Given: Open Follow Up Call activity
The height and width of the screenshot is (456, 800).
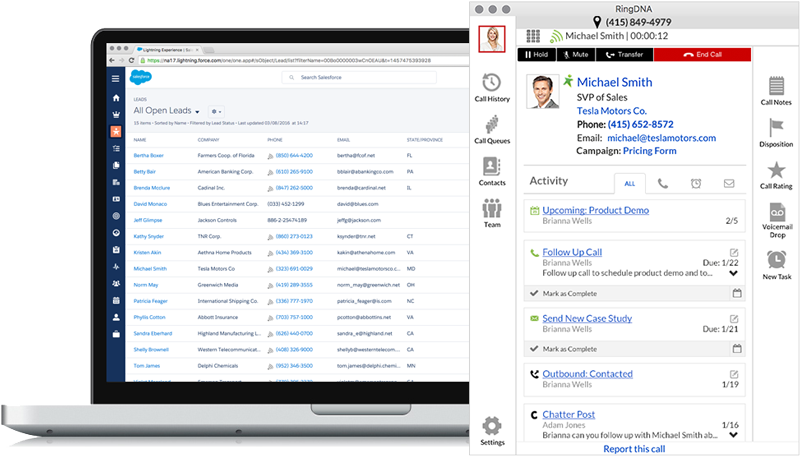Looking at the screenshot, I should pos(572,252).
